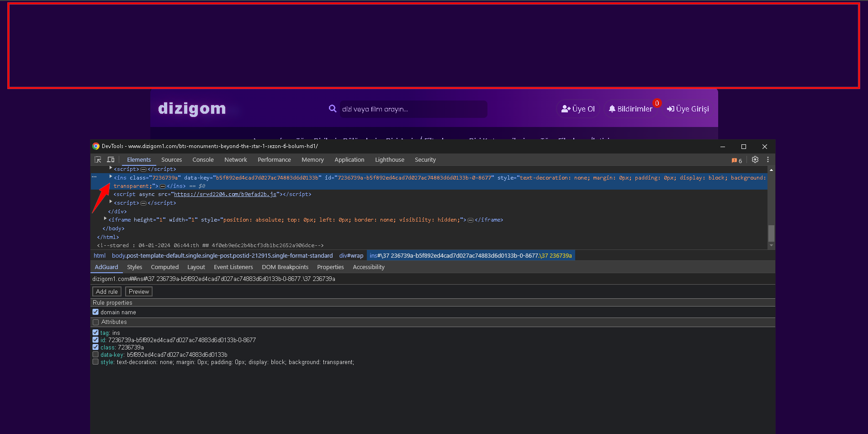Open the DevTools three-dot customize menu
The image size is (868, 434).
click(x=768, y=159)
